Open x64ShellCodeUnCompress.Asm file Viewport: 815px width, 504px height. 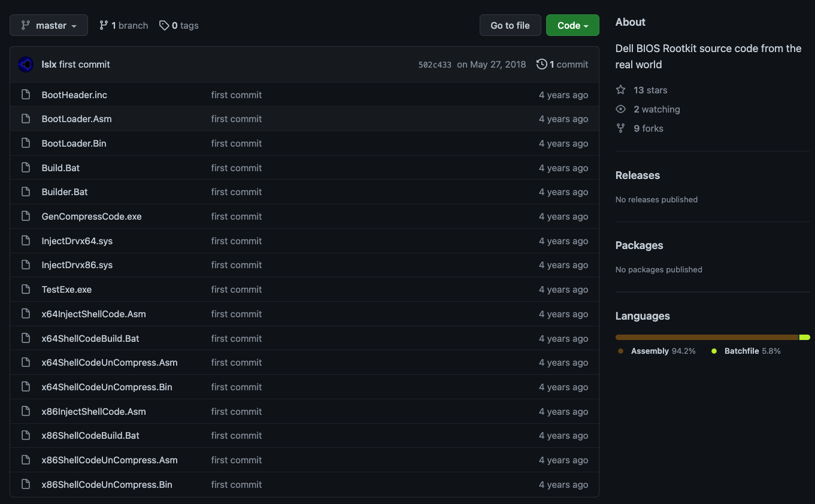(110, 363)
